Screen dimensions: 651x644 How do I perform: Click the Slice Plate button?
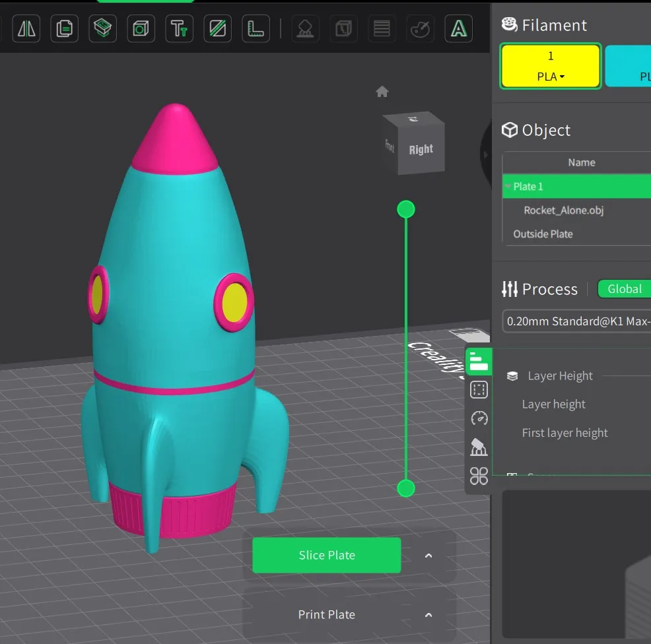[x=326, y=556]
